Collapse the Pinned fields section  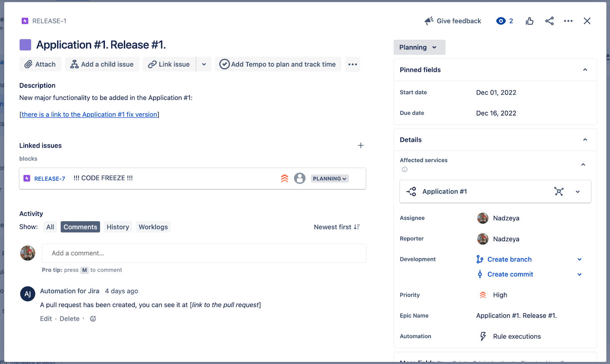585,70
